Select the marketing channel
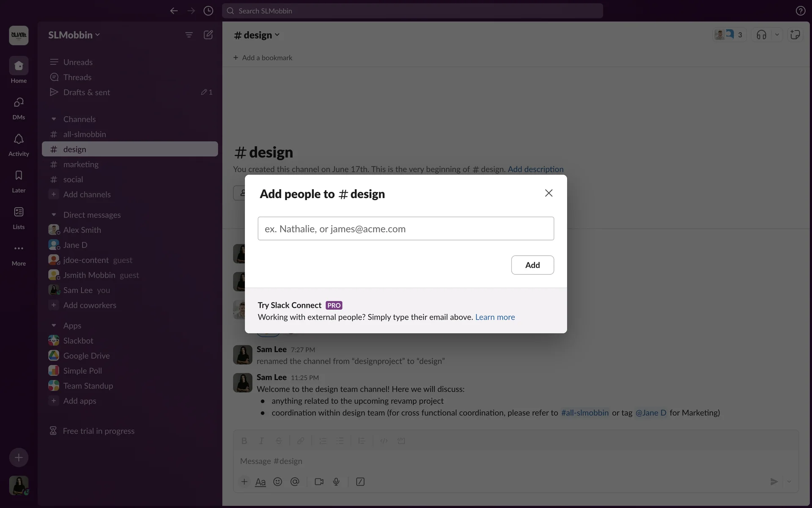This screenshot has width=812, height=508. [81, 164]
